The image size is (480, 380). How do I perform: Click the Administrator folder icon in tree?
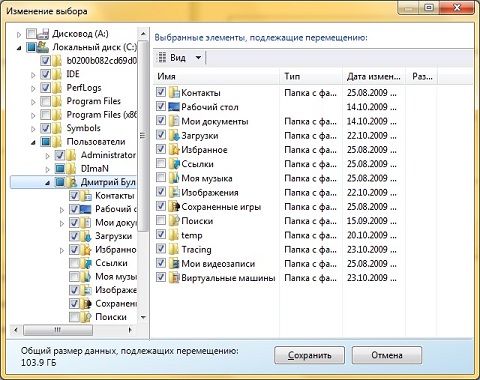point(71,155)
